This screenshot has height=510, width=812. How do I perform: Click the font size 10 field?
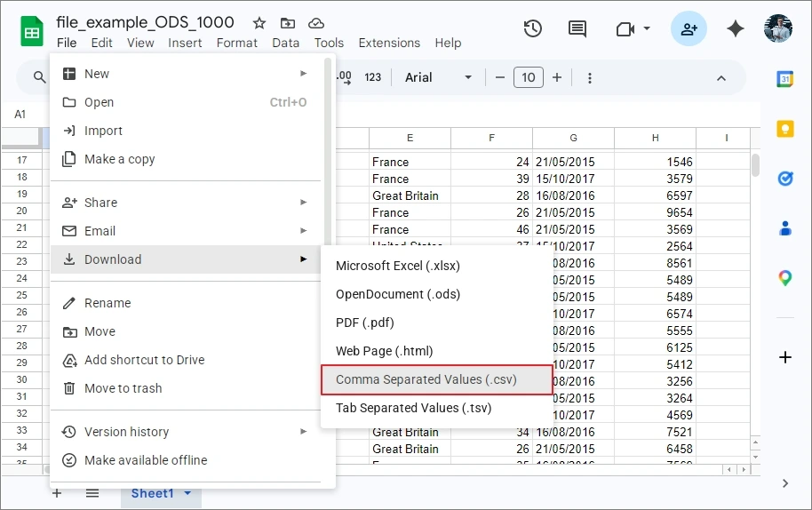pyautogui.click(x=529, y=77)
